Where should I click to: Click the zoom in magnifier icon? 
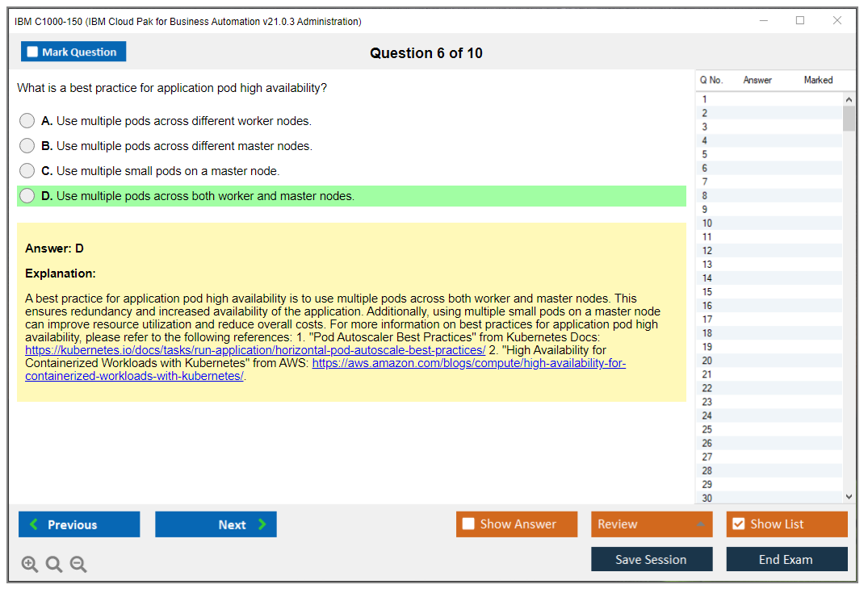[x=30, y=565]
